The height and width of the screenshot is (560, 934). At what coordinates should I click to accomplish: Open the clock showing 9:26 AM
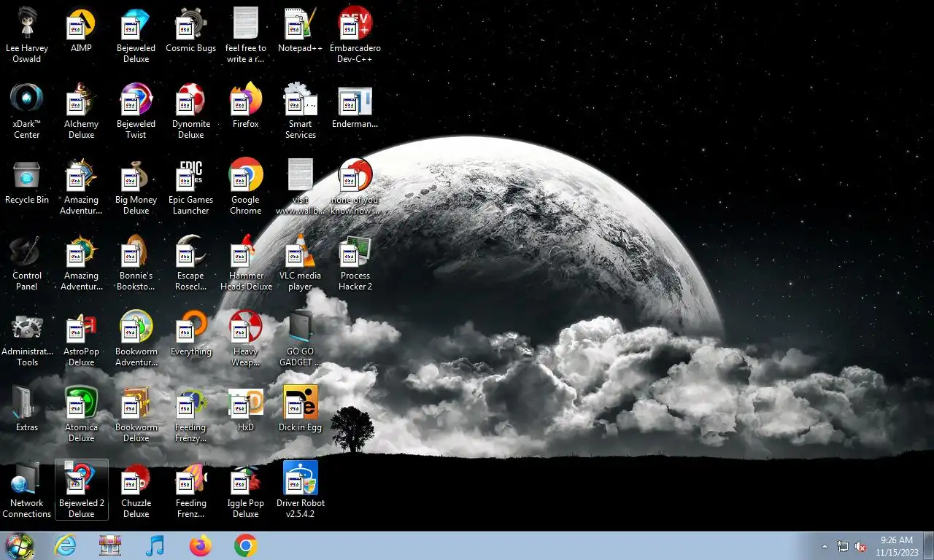click(x=897, y=546)
